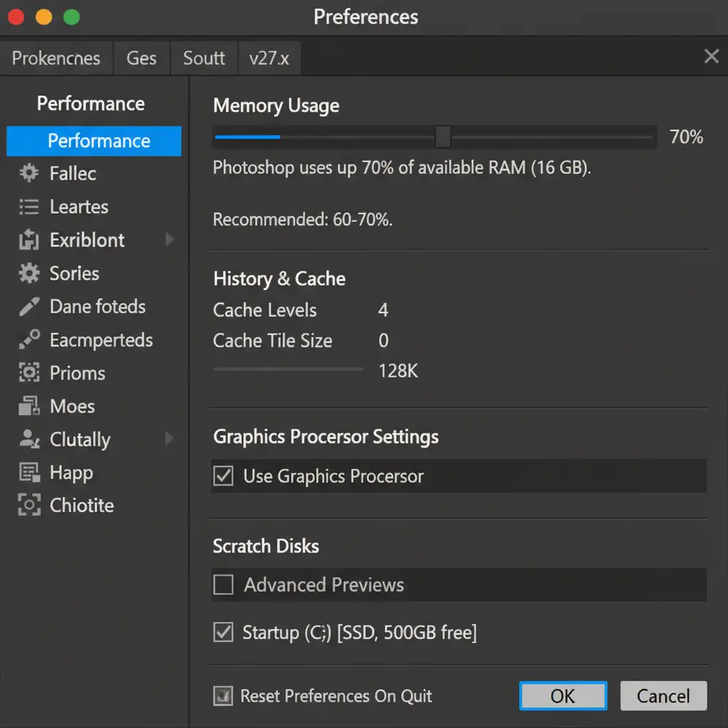Click the user icon beside Clutally
This screenshot has width=728, height=728.
point(28,439)
